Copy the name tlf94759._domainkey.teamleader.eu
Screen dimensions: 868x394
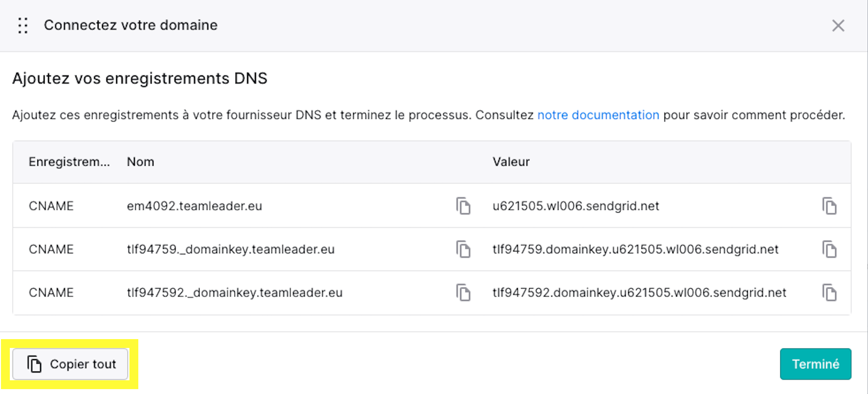click(x=463, y=249)
